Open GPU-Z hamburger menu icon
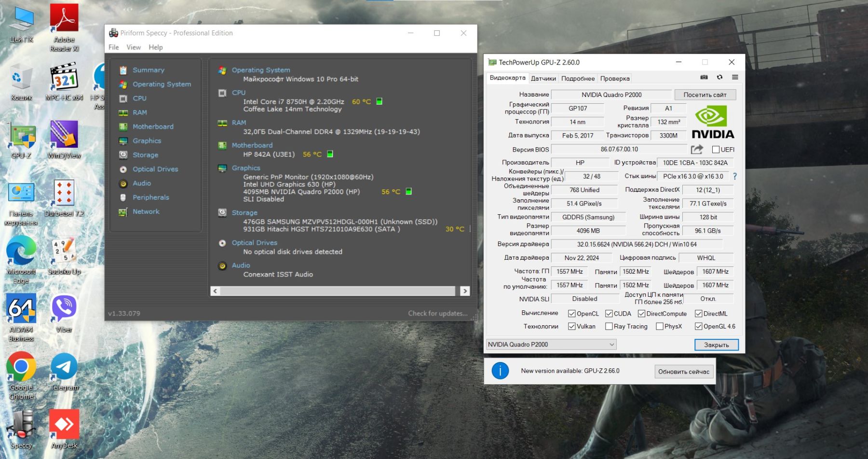 point(735,77)
